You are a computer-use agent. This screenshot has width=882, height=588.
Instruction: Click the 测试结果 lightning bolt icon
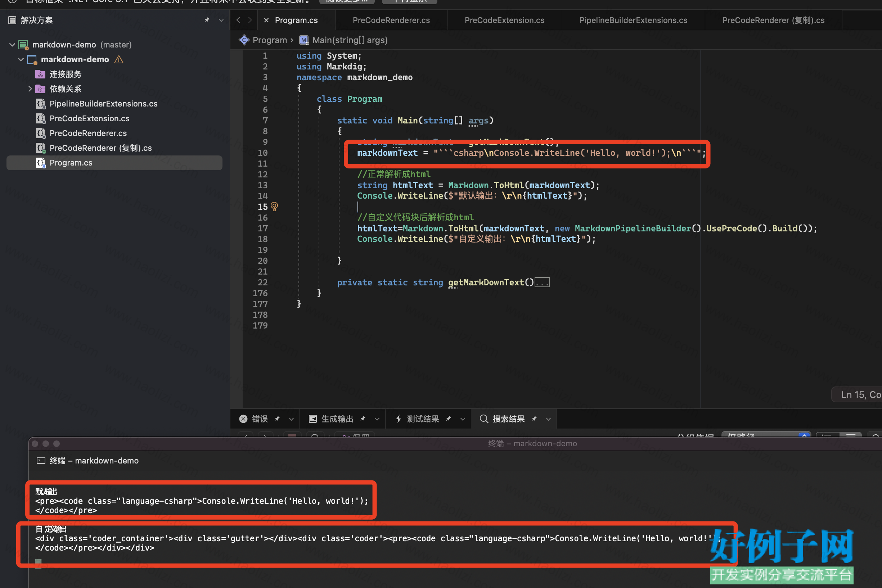399,419
